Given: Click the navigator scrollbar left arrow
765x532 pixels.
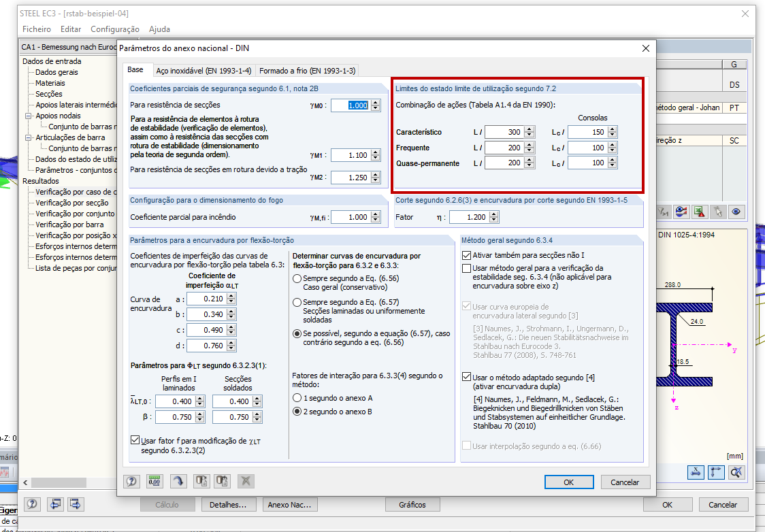Looking at the screenshot, I should click(25, 482).
